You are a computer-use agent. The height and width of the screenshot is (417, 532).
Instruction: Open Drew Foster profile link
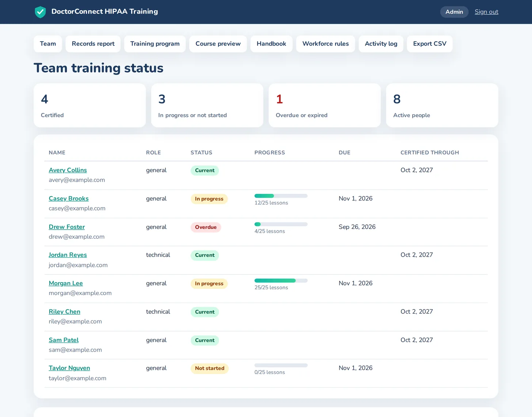(x=67, y=227)
